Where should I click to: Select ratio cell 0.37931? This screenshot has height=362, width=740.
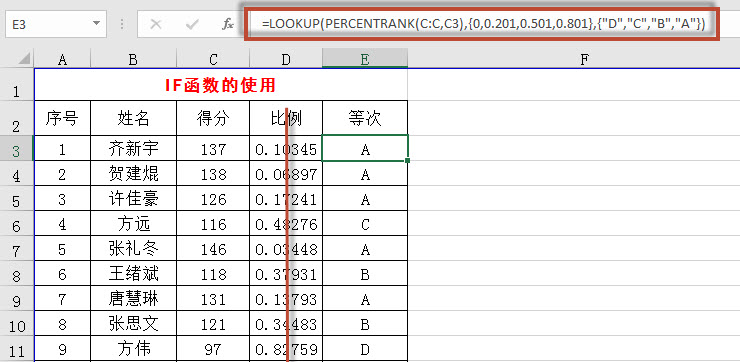286,273
